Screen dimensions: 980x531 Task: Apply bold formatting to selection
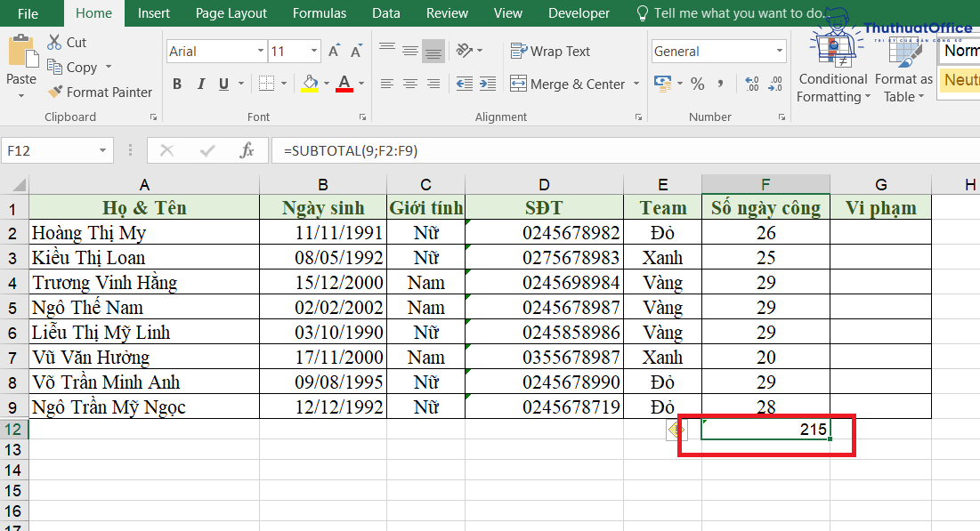(x=176, y=83)
